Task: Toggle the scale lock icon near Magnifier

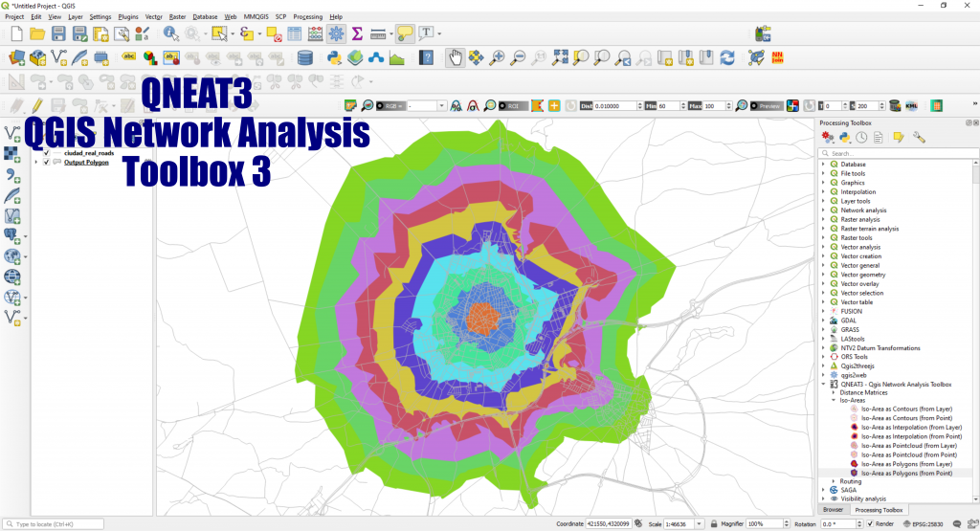Action: (714, 524)
